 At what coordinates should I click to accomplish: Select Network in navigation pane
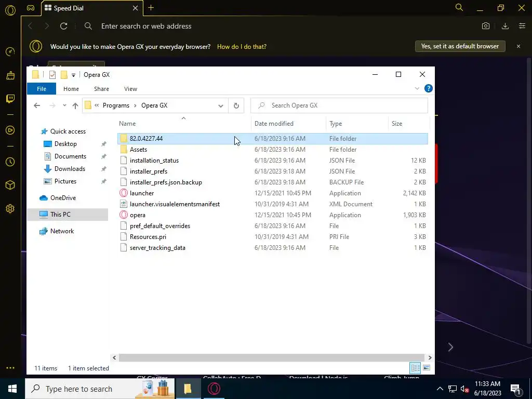click(62, 231)
